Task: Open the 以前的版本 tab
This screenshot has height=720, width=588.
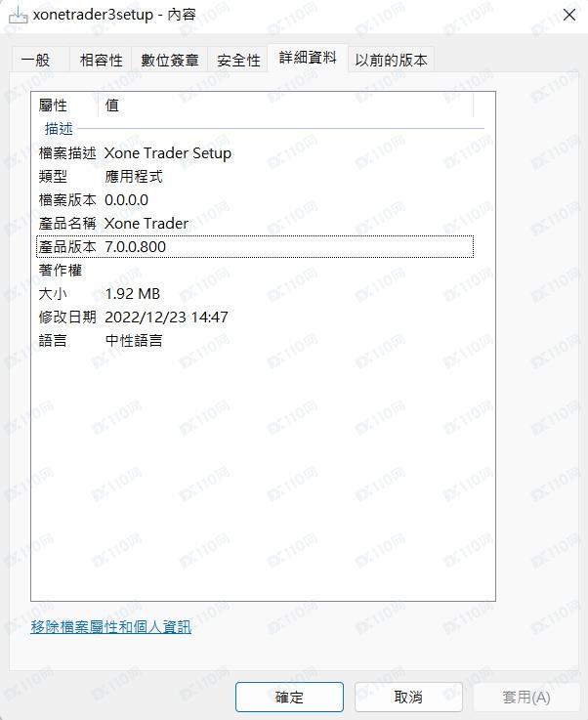Action: point(390,60)
